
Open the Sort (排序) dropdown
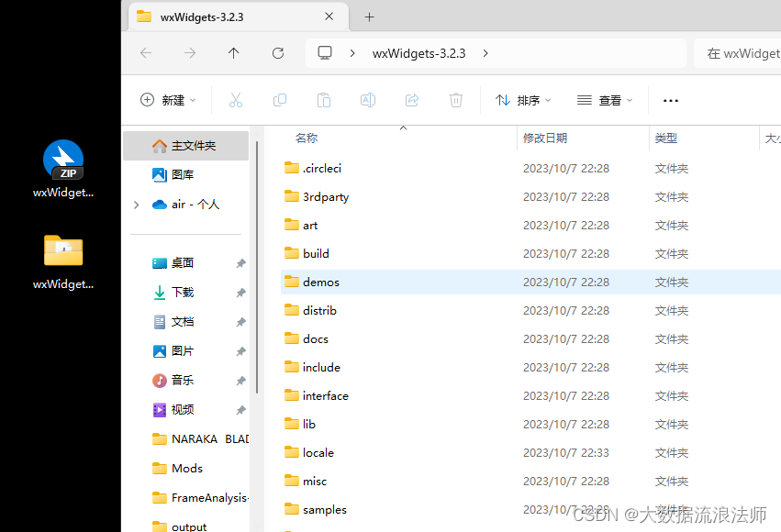(523, 100)
